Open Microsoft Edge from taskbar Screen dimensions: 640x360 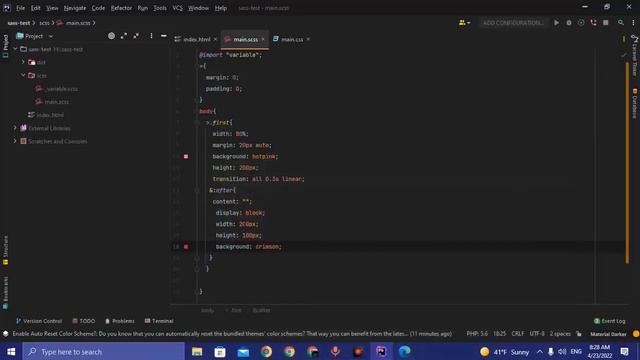click(x=404, y=351)
